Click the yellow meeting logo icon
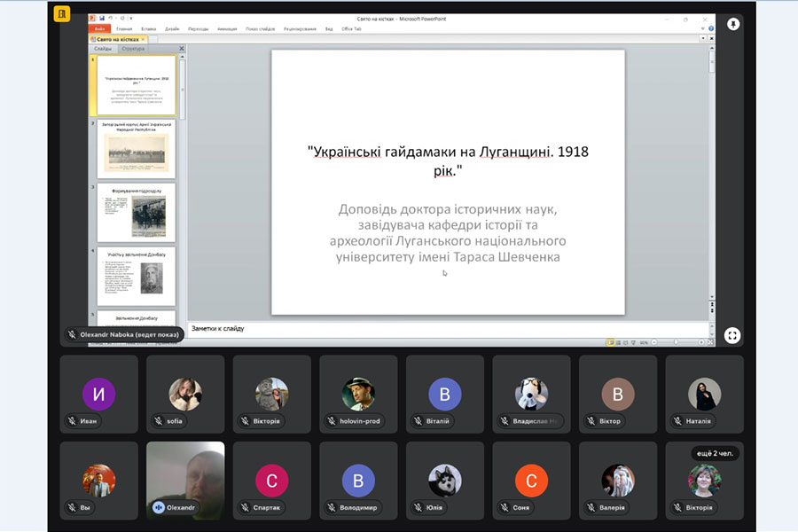This screenshot has width=798, height=532. click(x=61, y=14)
